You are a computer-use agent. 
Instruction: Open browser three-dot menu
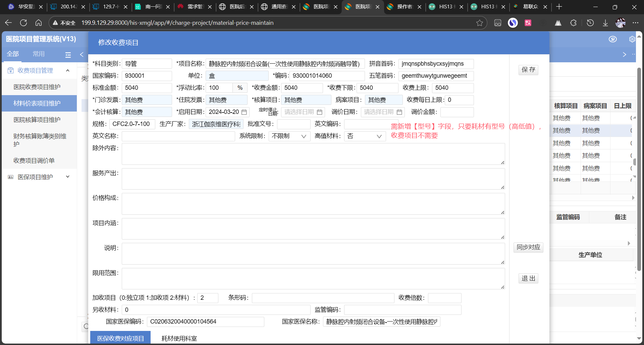(636, 23)
